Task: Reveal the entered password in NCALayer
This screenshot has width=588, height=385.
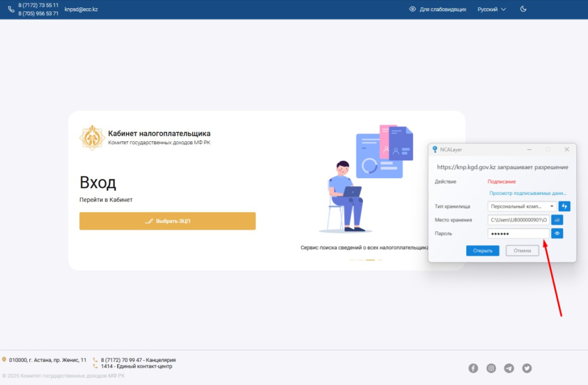Action: pos(556,233)
